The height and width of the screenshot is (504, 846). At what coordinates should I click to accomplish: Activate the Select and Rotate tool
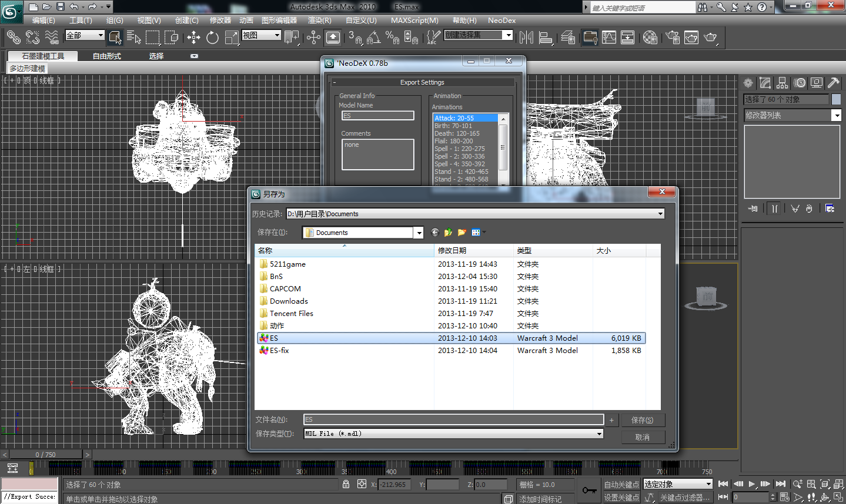(213, 38)
